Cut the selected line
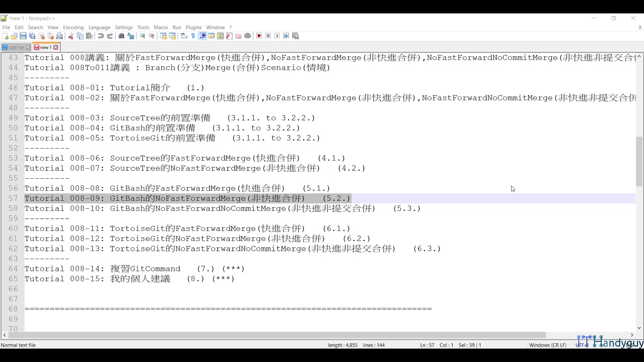 tap(71, 36)
